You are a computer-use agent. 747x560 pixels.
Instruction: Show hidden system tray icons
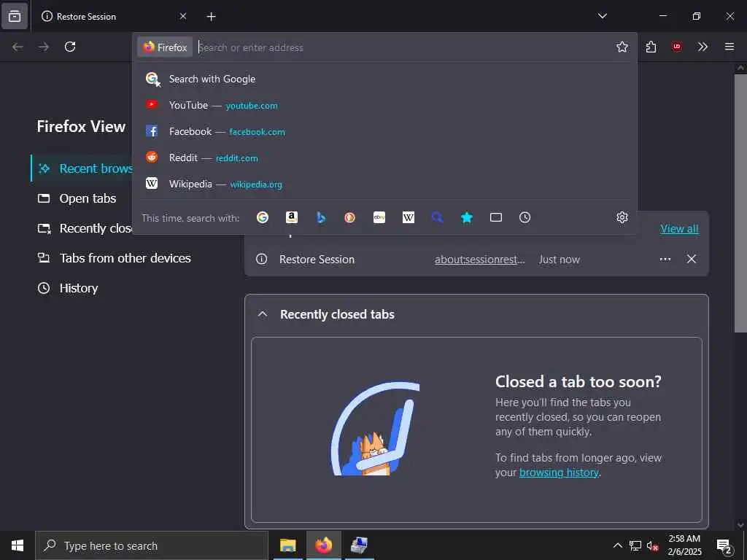pyautogui.click(x=617, y=545)
